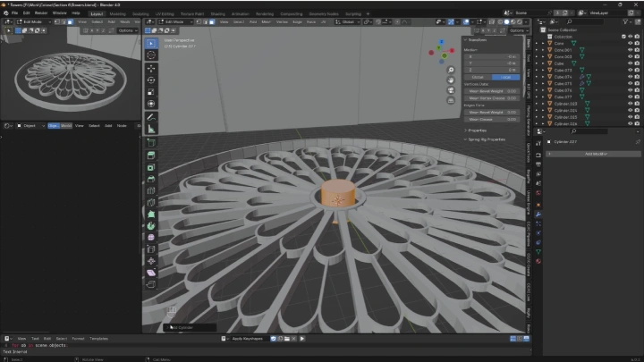The width and height of the screenshot is (644, 362).
Task: Open the Global transform orientation dropdown
Action: point(347,21)
